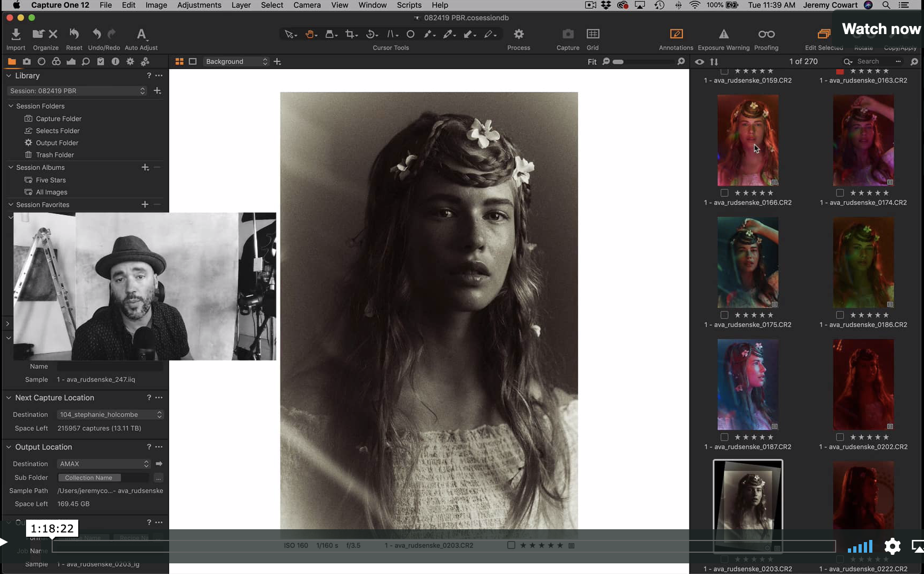Click the Capture camera icon
Image resolution: width=924 pixels, height=574 pixels.
point(568,34)
